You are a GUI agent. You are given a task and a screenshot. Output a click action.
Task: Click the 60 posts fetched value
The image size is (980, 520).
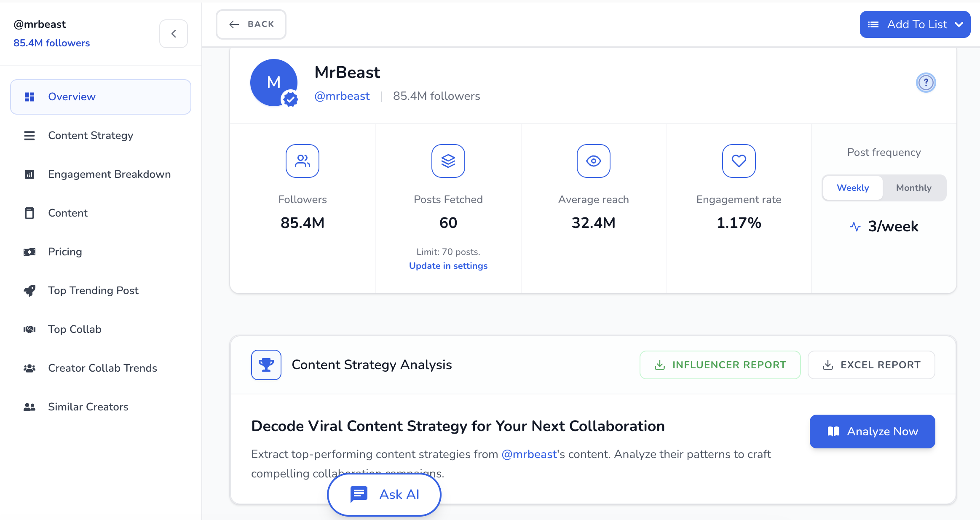click(x=448, y=223)
